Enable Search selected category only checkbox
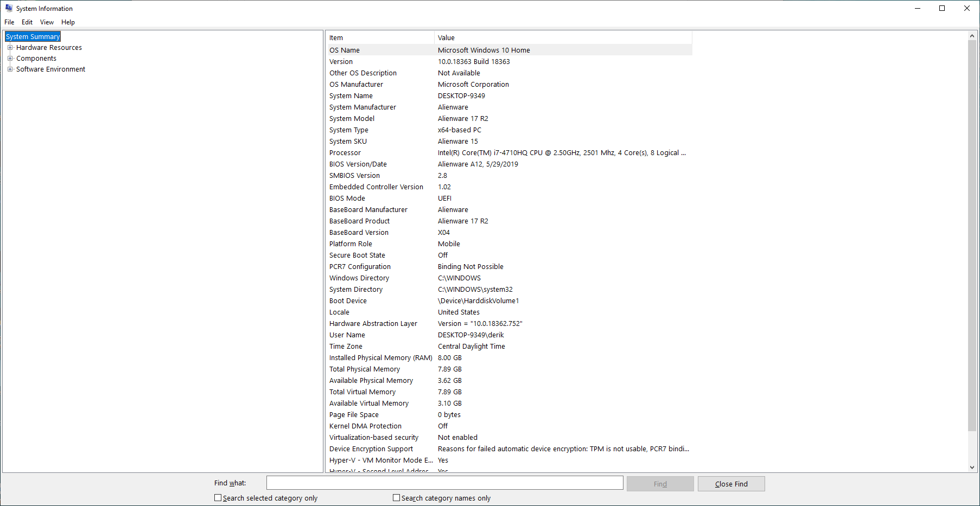The image size is (980, 506). pyautogui.click(x=218, y=497)
